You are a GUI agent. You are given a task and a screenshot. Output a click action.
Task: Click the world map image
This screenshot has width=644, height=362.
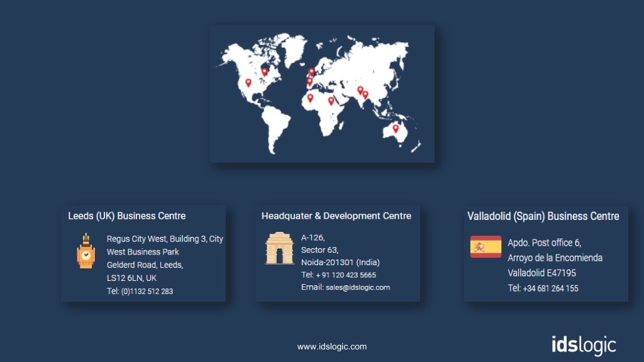tap(322, 94)
